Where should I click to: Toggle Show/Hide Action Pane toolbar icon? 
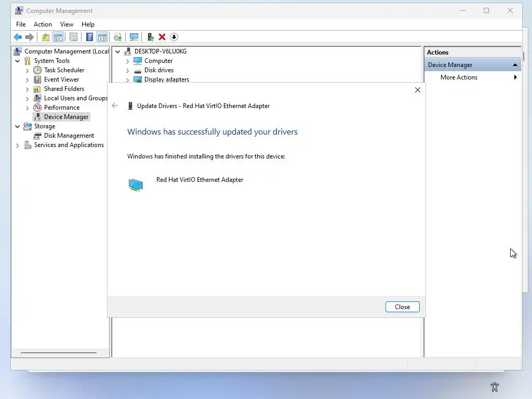102,37
